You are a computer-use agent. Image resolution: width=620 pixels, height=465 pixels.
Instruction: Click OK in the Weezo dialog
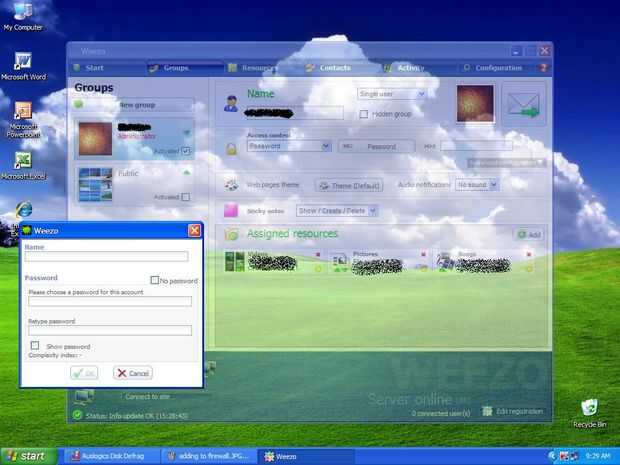[x=84, y=373]
